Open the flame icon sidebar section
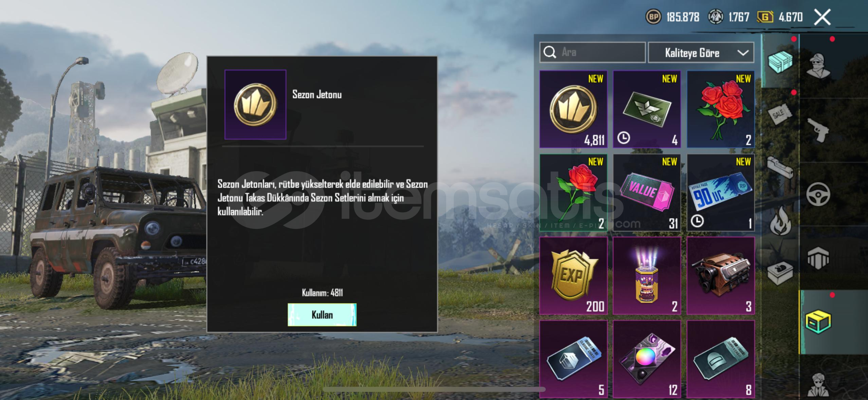The height and width of the screenshot is (400, 868). 780,221
